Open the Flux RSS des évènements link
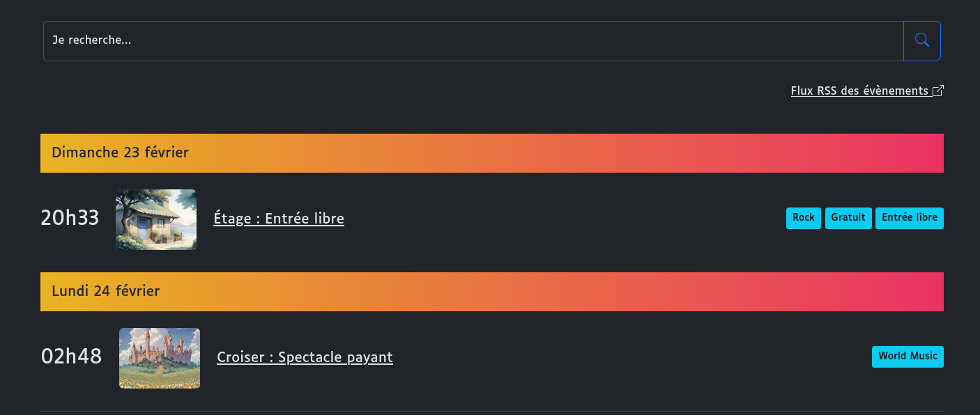Viewport: 980px width, 415px height. tap(867, 91)
